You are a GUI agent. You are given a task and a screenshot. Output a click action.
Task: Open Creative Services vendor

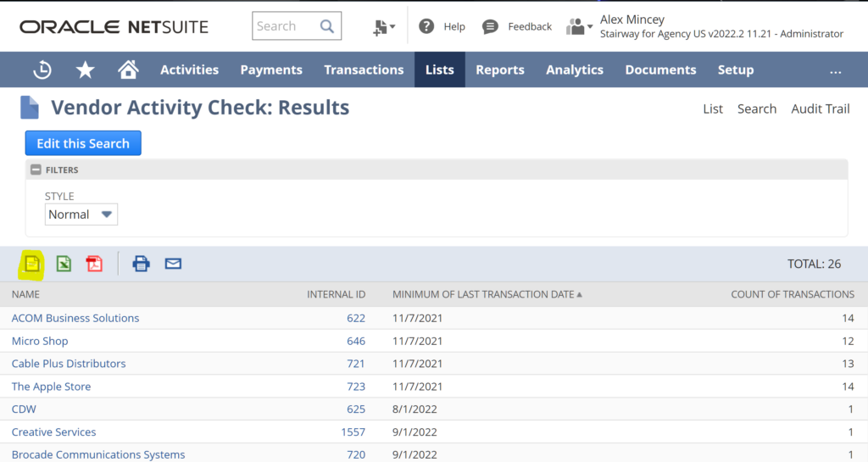[53, 432]
